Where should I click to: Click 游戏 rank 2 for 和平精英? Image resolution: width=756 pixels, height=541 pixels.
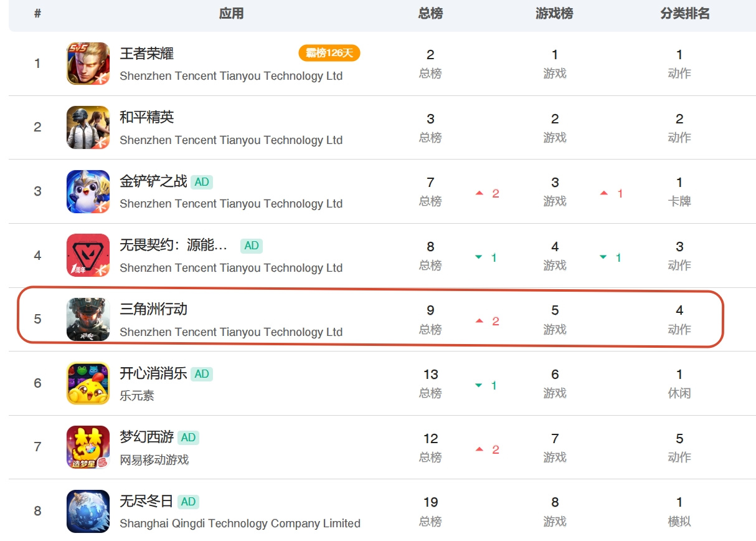[555, 127]
